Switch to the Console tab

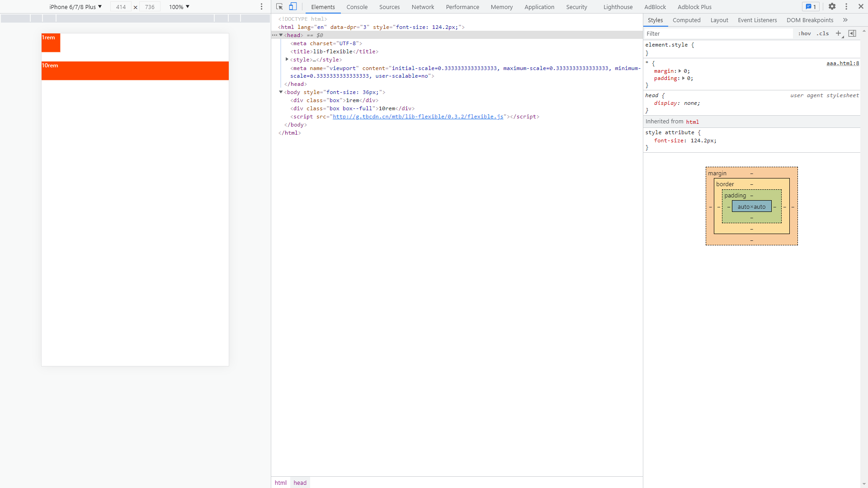[x=357, y=7]
